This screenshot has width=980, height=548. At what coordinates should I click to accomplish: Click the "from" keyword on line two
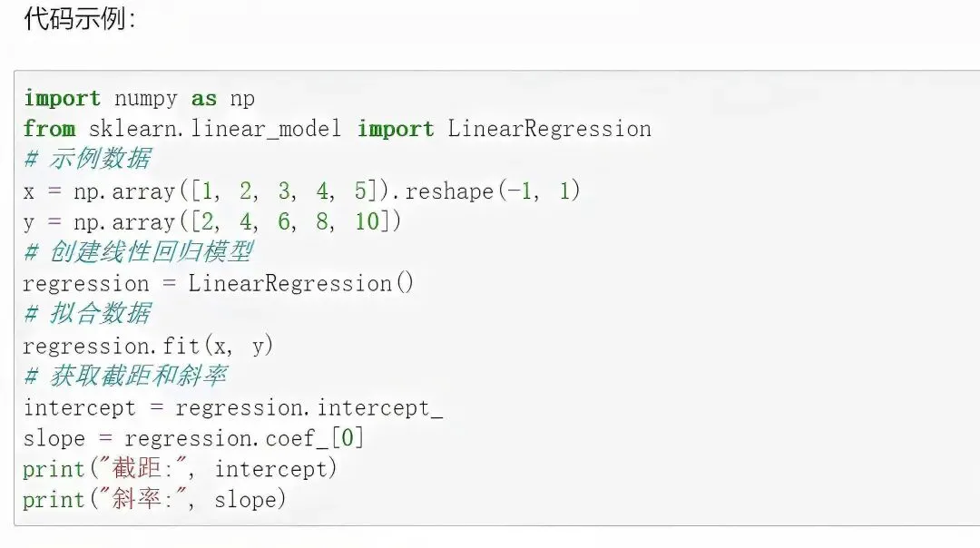(x=49, y=129)
